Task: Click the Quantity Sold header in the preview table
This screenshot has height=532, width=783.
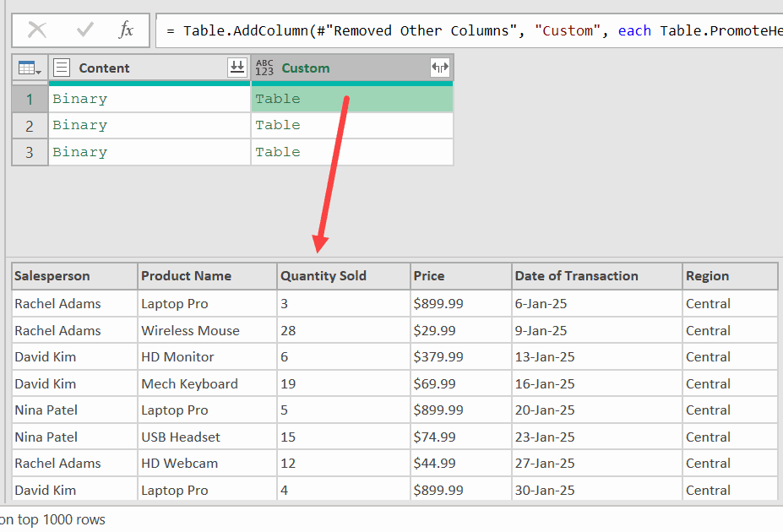Action: coord(322,276)
